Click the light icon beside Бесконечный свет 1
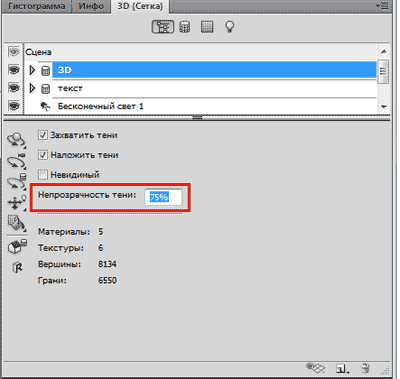Screen dimensions: 400x379 coord(45,106)
